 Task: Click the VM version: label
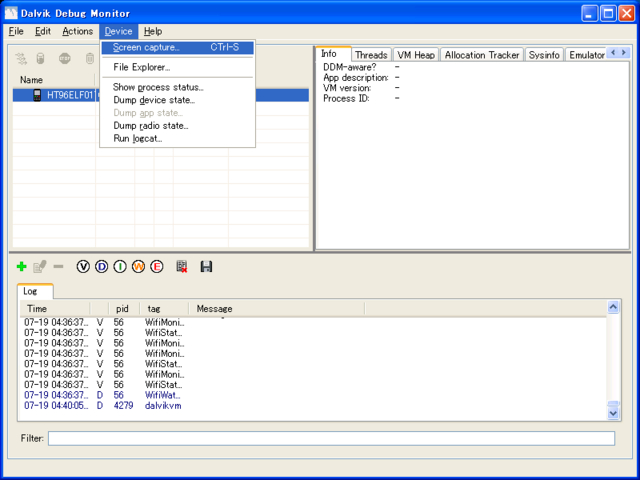click(x=347, y=88)
